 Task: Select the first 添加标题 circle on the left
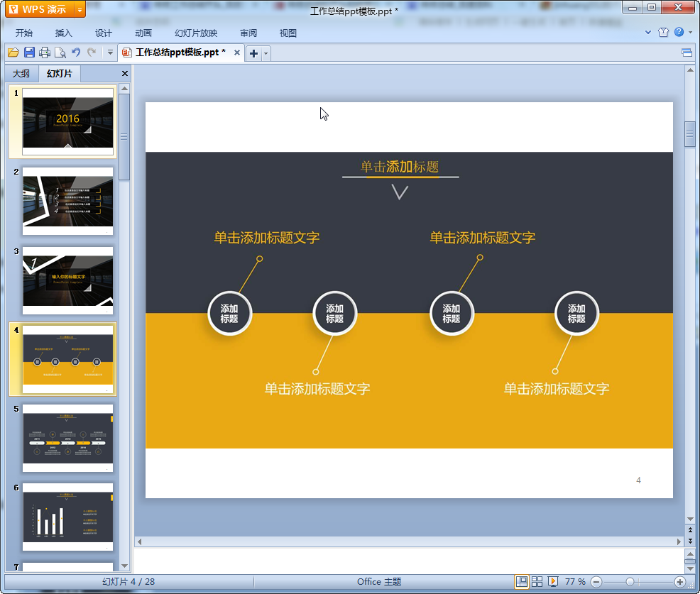(229, 313)
